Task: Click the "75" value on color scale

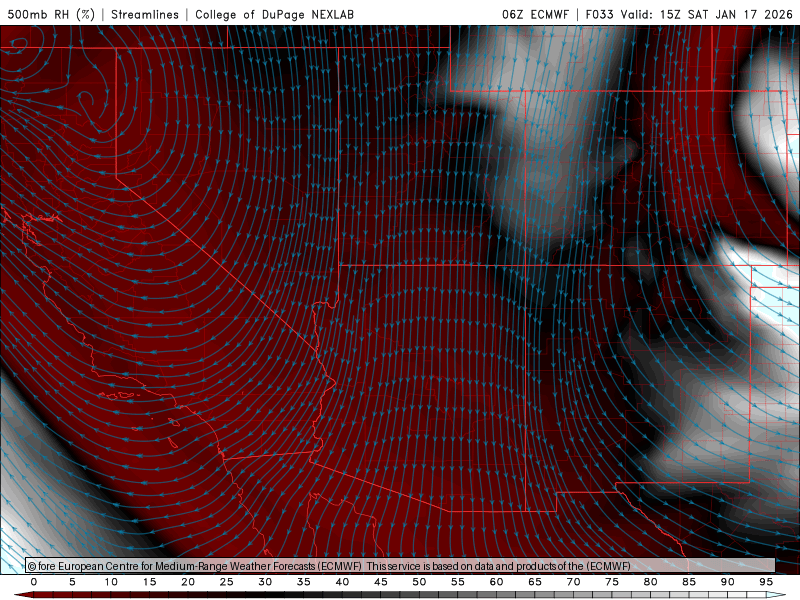Action: click(612, 582)
